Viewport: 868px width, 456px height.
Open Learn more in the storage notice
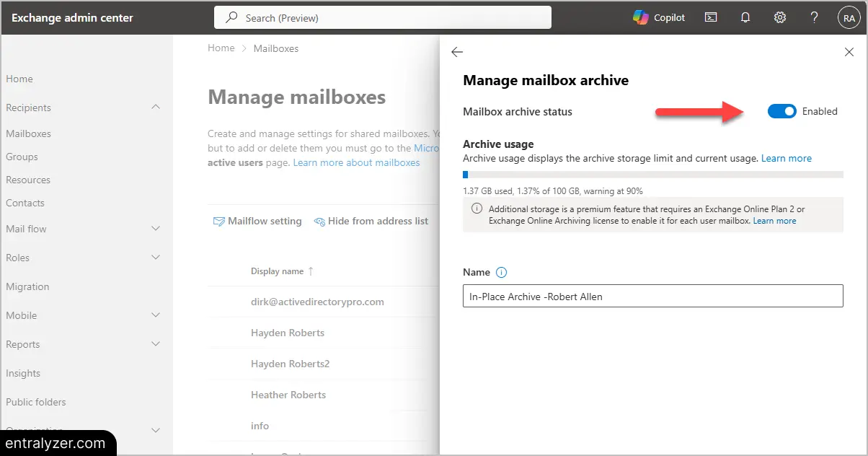pos(775,221)
